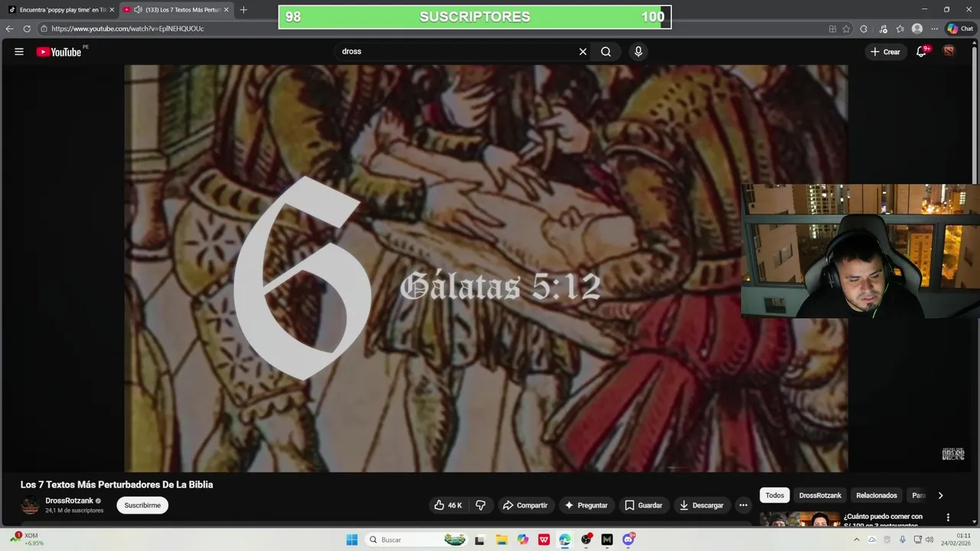Screen dimensions: 980x551
Task: Open File Explorer from the taskbar
Action: (501, 540)
